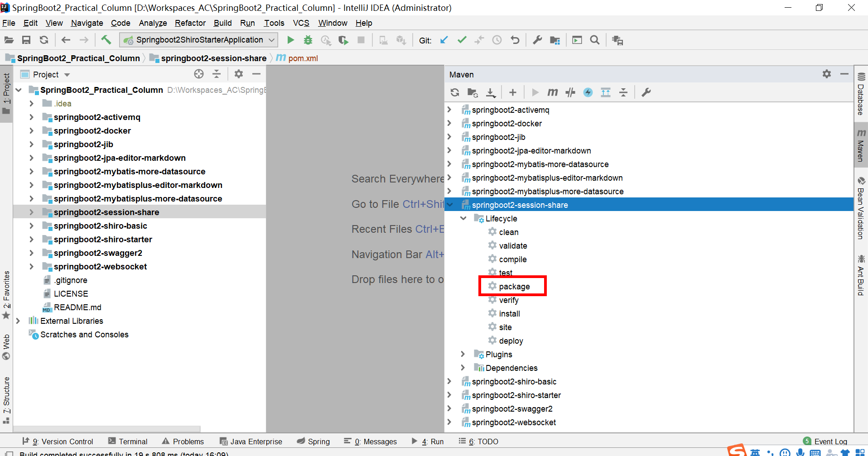
Task: Click the Git commit checkmark icon
Action: coord(462,40)
